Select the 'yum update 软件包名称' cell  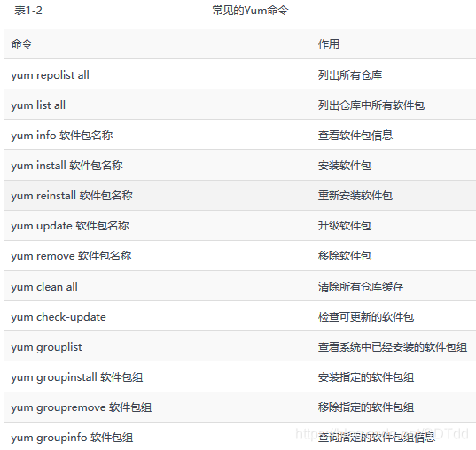[x=70, y=226]
